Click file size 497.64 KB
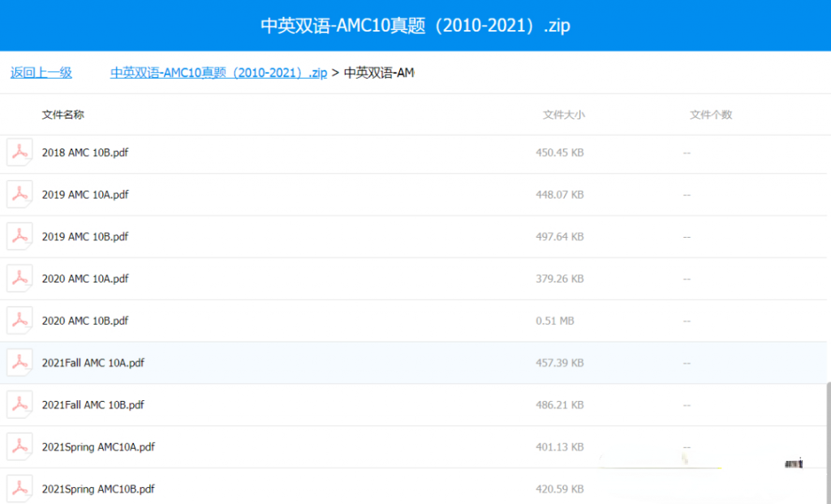This screenshot has width=831, height=504. [560, 236]
